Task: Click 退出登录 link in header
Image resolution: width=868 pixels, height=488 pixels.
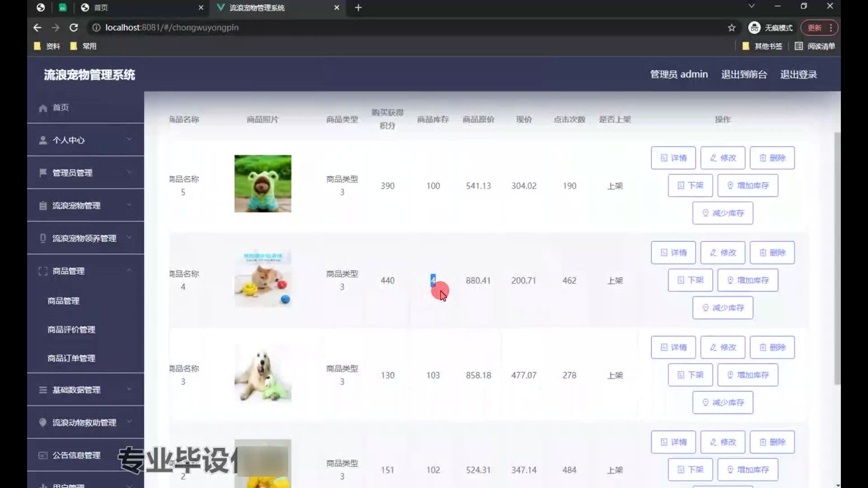Action: [x=798, y=75]
